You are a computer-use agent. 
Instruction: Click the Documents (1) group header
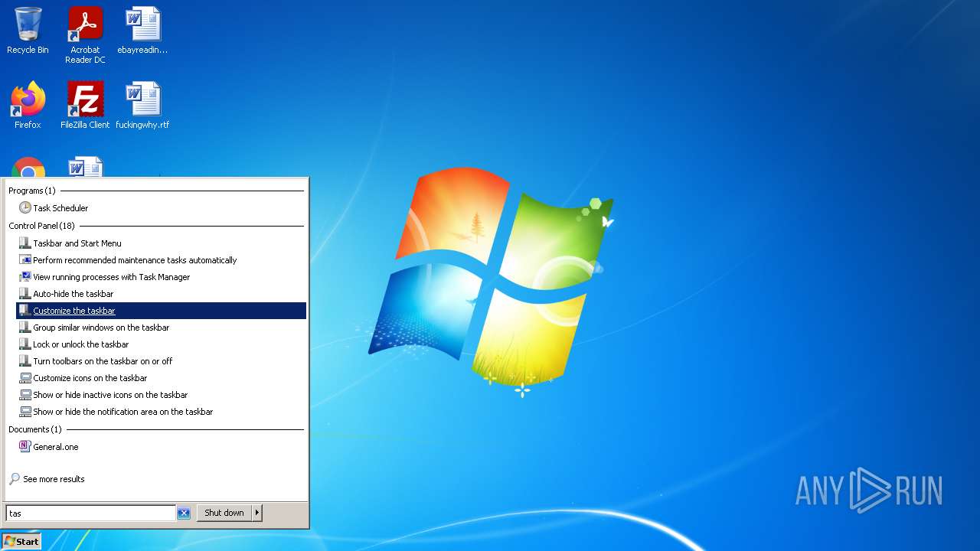35,429
